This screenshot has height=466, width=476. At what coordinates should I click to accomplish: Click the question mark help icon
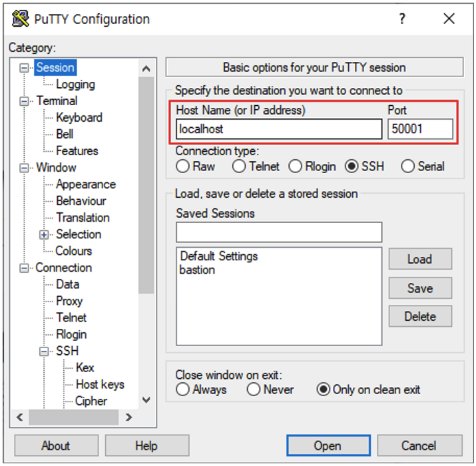click(402, 19)
